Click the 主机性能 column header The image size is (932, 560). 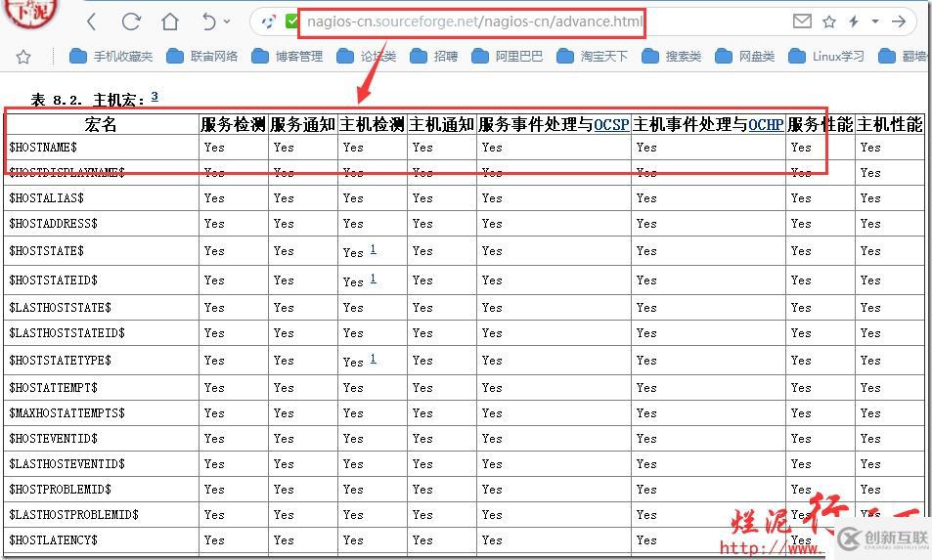click(x=890, y=124)
